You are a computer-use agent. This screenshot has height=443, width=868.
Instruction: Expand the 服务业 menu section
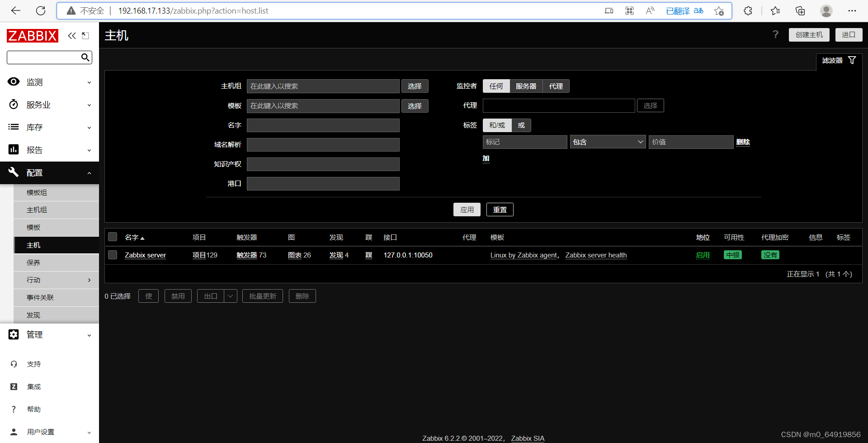89,105
